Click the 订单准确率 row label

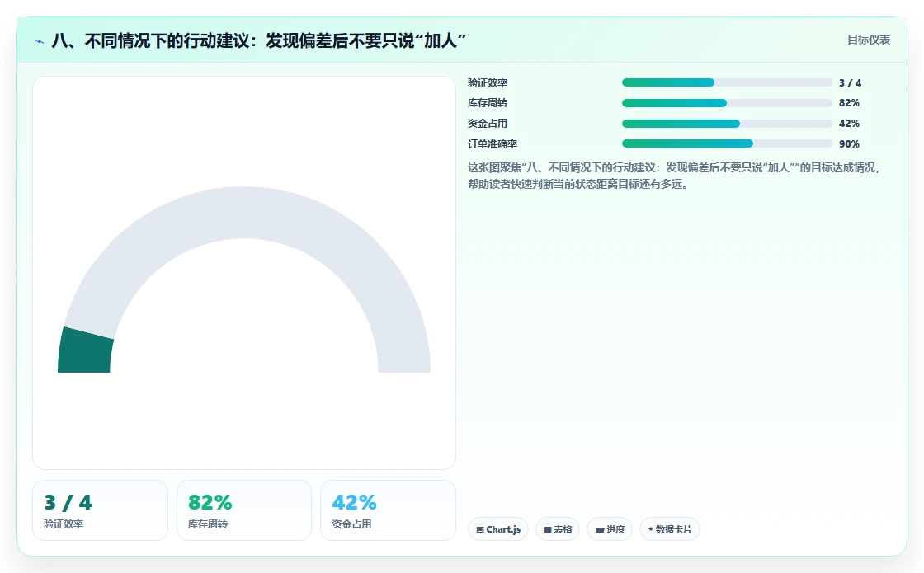click(493, 144)
